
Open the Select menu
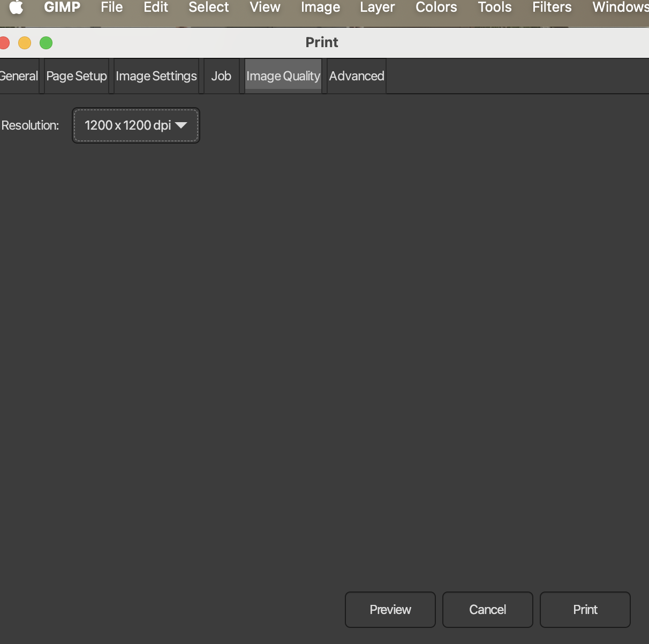209,8
